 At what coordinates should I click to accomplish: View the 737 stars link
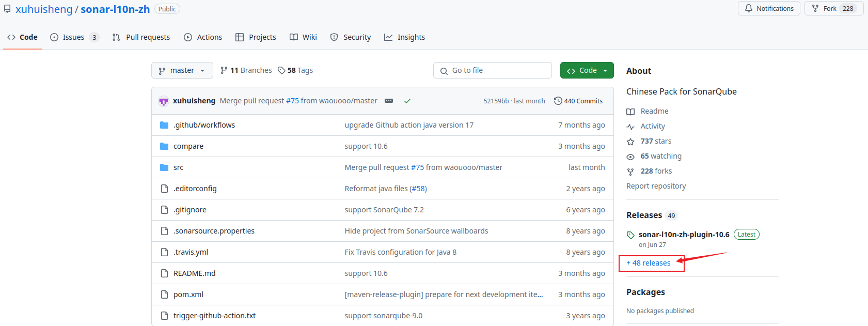(x=656, y=141)
